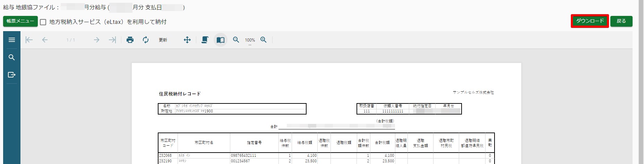Open the hamburger menu in viewer sidebar

click(x=11, y=40)
